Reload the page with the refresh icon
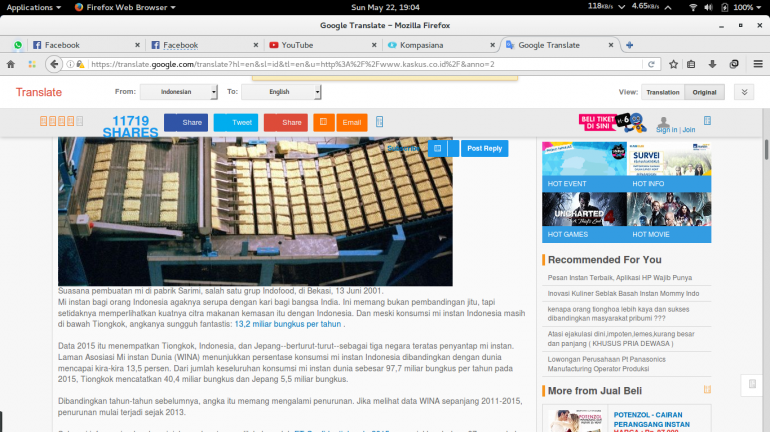This screenshot has height=432, width=770. [651, 64]
